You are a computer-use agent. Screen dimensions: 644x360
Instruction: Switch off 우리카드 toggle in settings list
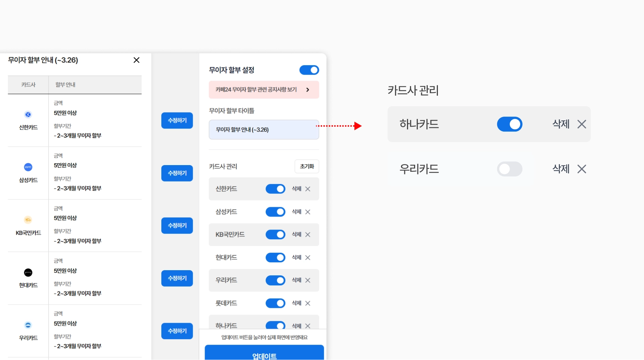(x=275, y=280)
